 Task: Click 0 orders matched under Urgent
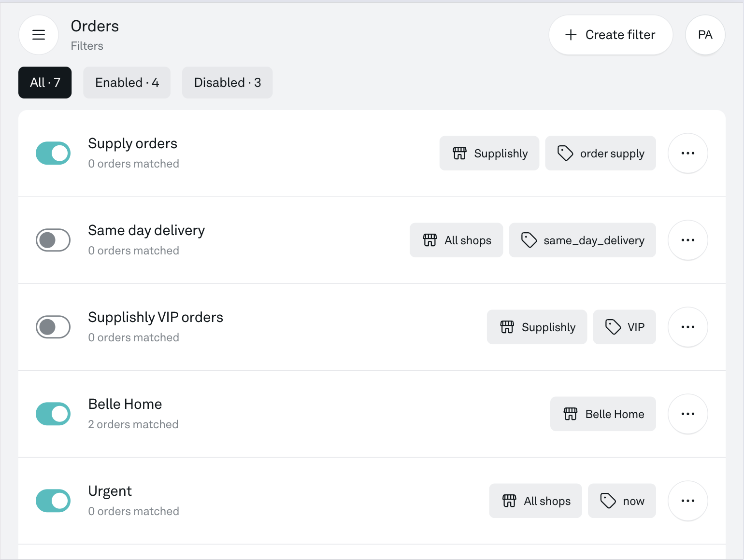click(134, 511)
